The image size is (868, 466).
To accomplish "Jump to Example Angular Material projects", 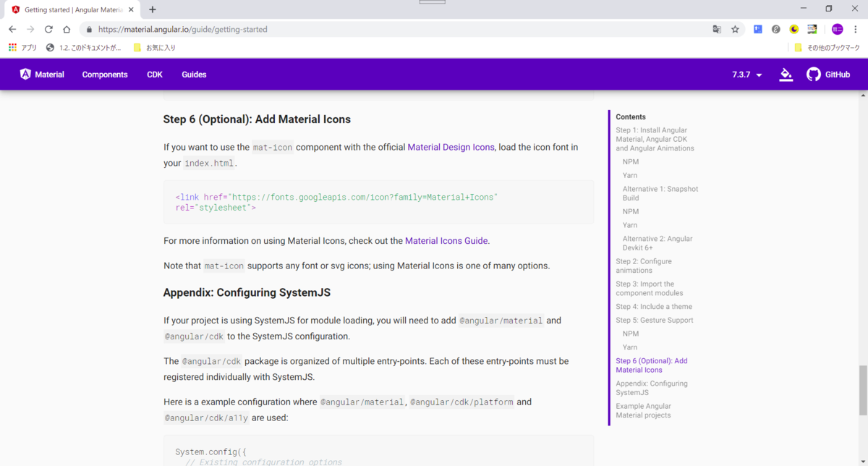I will (644, 410).
